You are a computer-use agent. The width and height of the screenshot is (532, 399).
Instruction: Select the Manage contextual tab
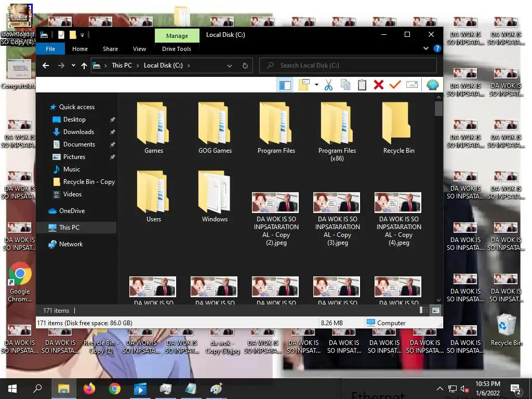click(177, 36)
